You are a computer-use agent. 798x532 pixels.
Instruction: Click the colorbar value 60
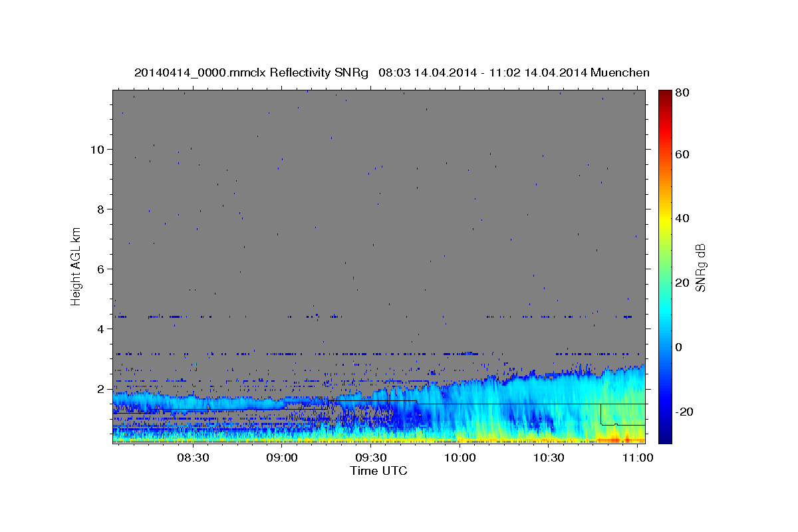pos(682,154)
